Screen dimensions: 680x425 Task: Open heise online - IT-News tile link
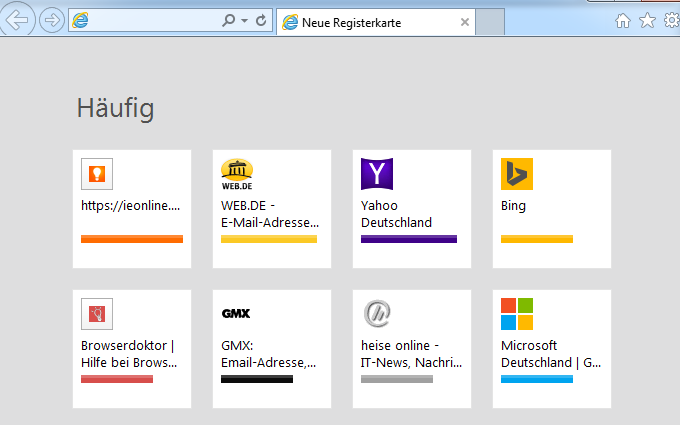click(x=411, y=354)
